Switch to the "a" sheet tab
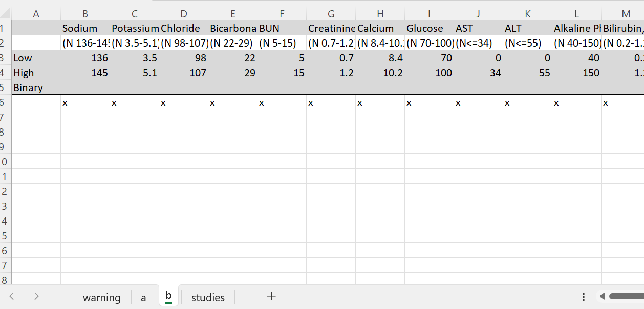 click(x=143, y=297)
